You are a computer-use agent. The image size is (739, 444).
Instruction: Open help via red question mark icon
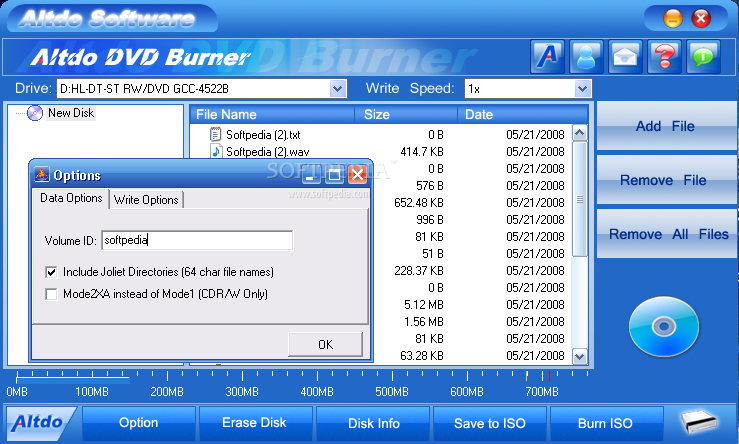point(665,57)
